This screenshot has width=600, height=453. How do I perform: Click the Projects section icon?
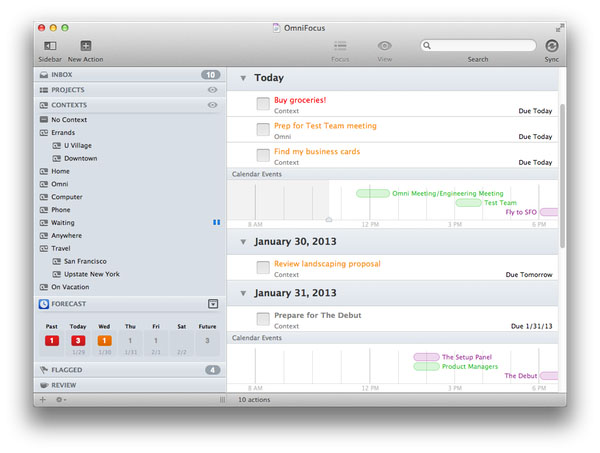pyautogui.click(x=44, y=90)
